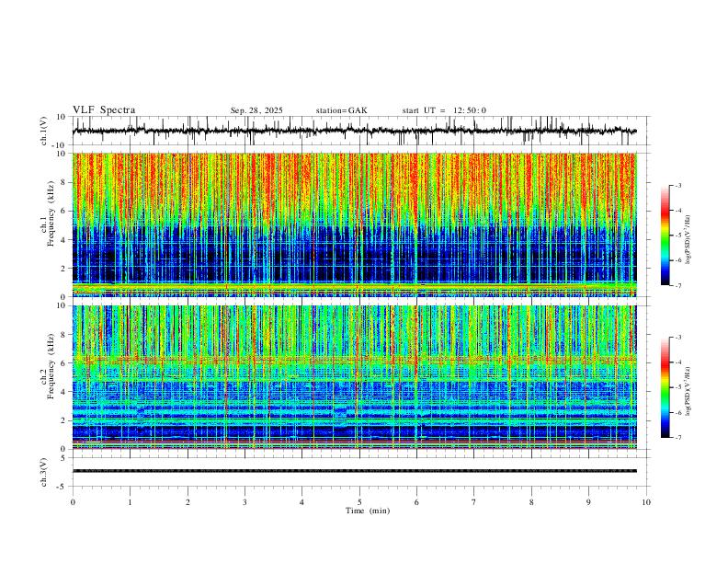Click time-axis tick label "3"

[x=245, y=502]
